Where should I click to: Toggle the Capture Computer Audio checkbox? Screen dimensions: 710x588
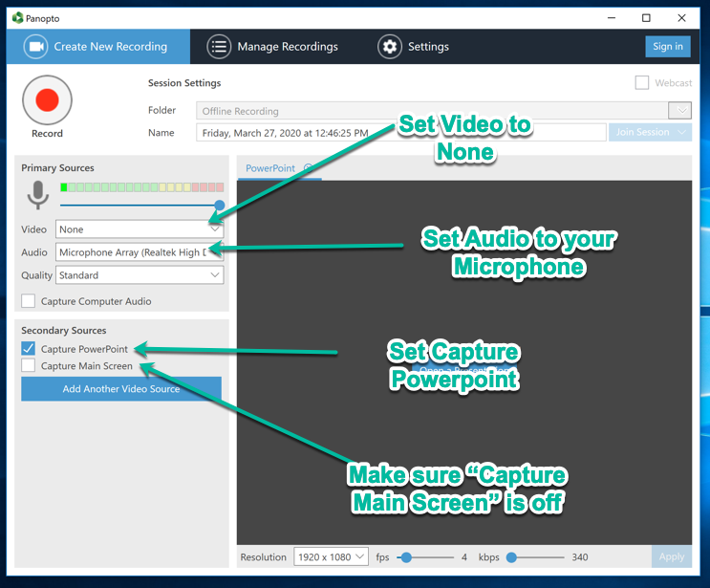coord(28,301)
